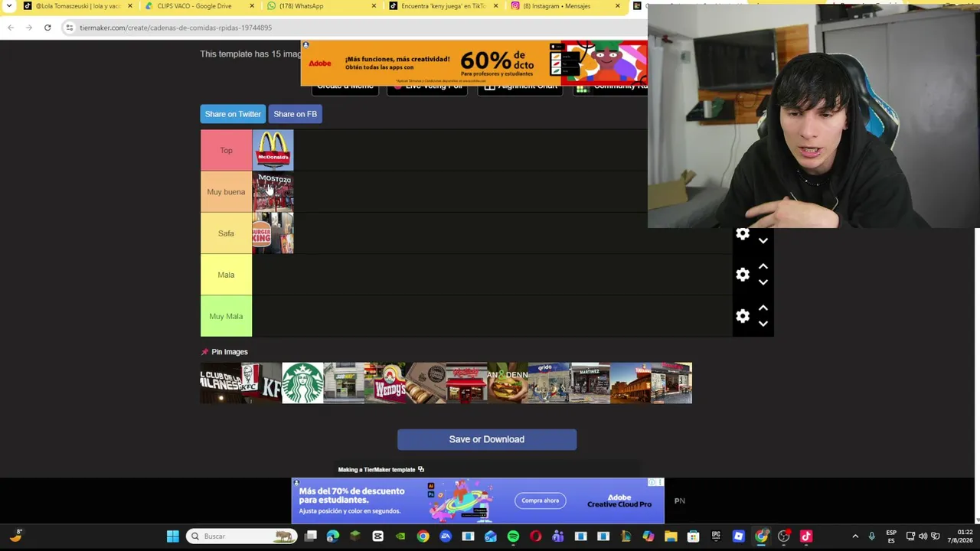Pick the Dean & Dennys burger image
The image size is (980, 551).
508,383
